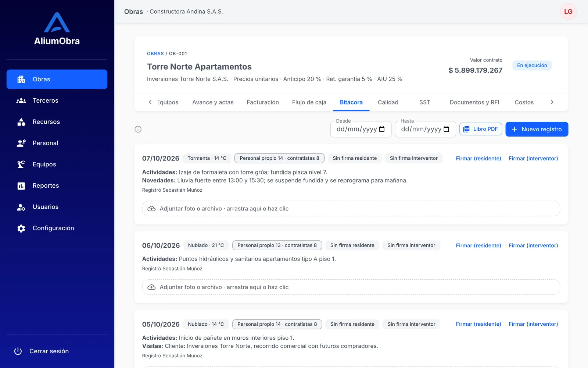Go to the Calidad tab
The width and height of the screenshot is (588, 368).
click(x=388, y=102)
